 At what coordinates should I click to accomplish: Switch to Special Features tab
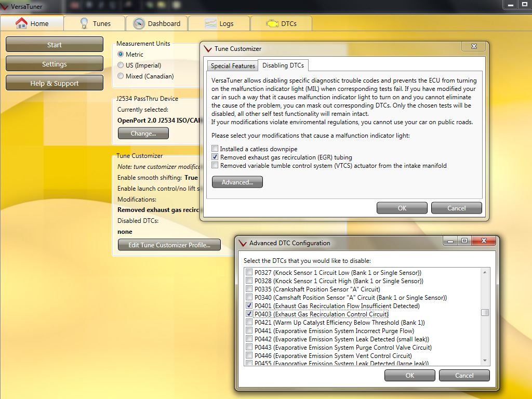point(233,66)
